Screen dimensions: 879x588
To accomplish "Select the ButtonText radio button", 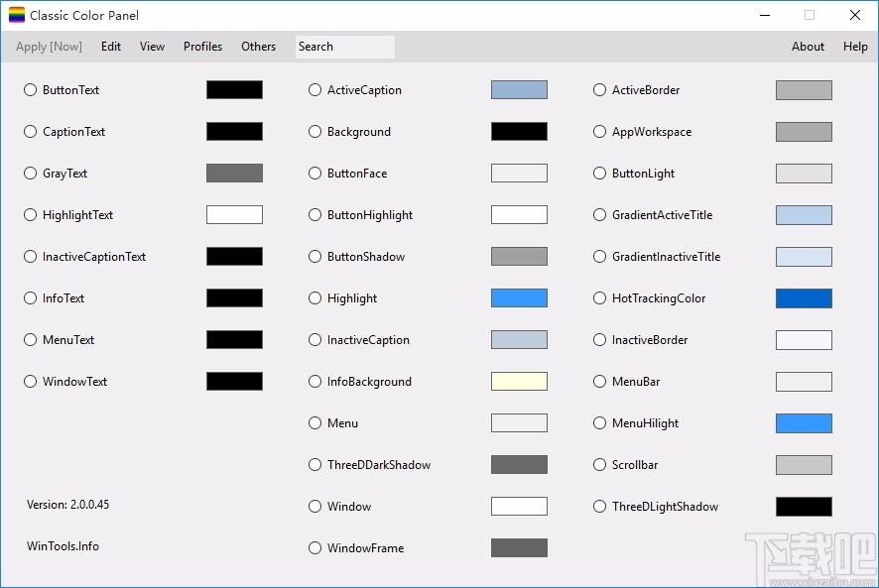I will (31, 90).
